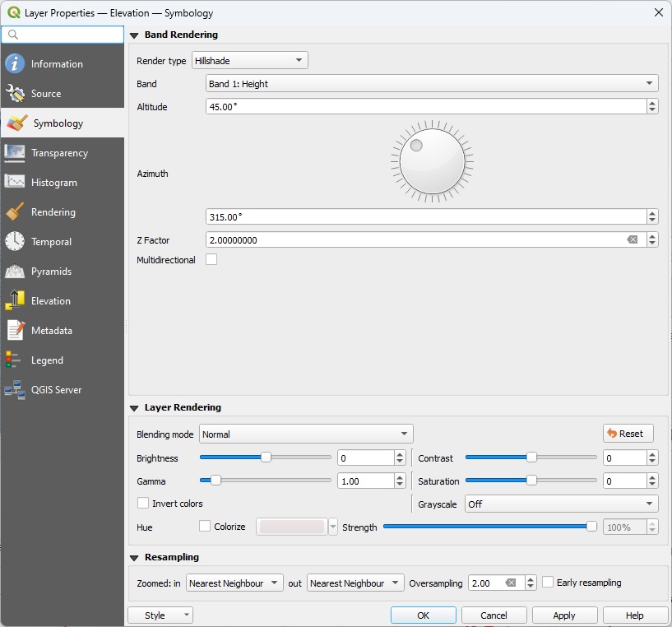Select the Histogram panel icon
The height and width of the screenshot is (627, 672).
pyautogui.click(x=15, y=182)
